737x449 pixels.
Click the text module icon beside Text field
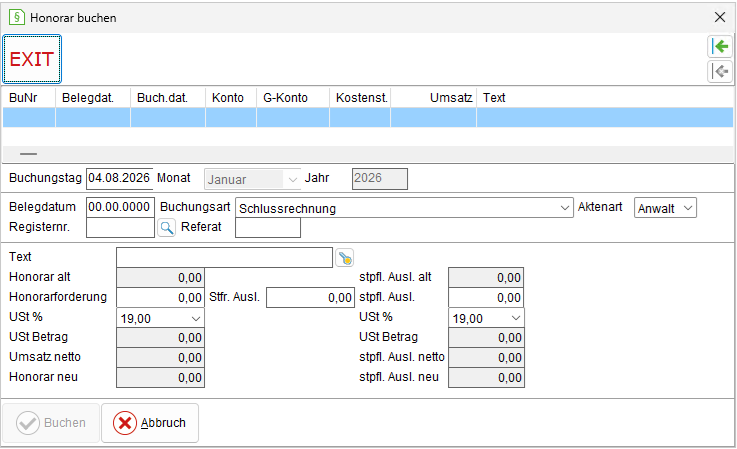pos(345,258)
